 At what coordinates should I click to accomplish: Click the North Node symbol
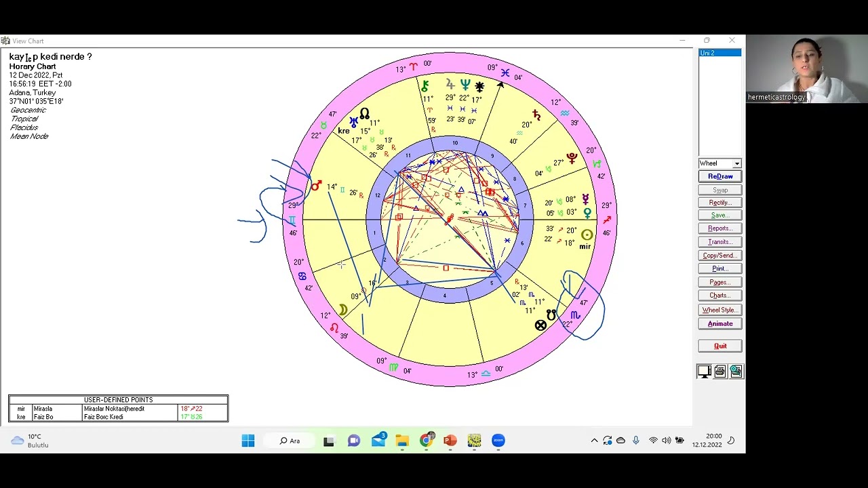[x=365, y=113]
